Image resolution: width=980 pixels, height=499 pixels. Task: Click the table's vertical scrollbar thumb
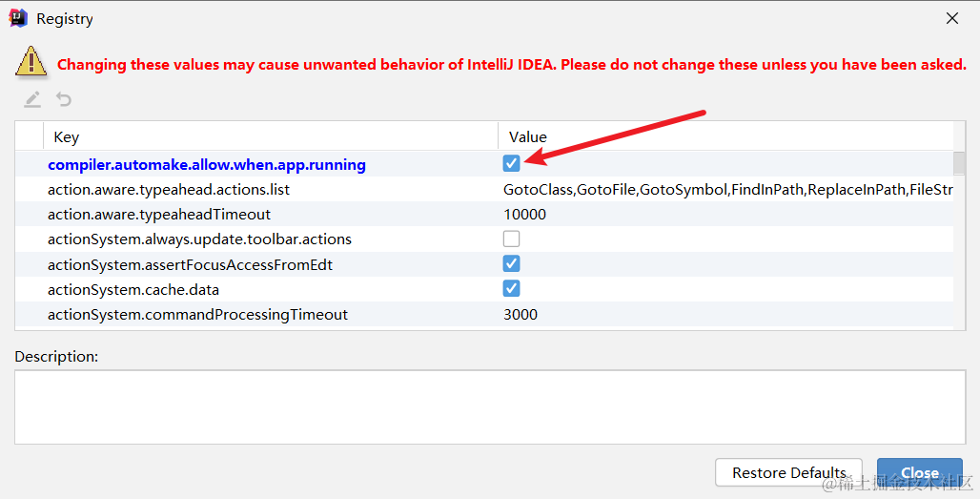click(x=959, y=163)
